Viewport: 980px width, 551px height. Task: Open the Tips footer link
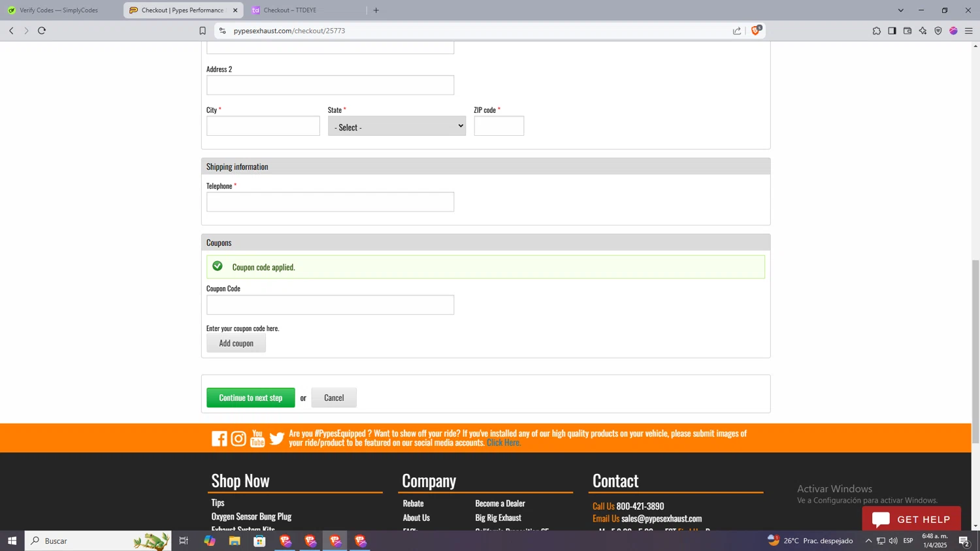click(x=218, y=503)
